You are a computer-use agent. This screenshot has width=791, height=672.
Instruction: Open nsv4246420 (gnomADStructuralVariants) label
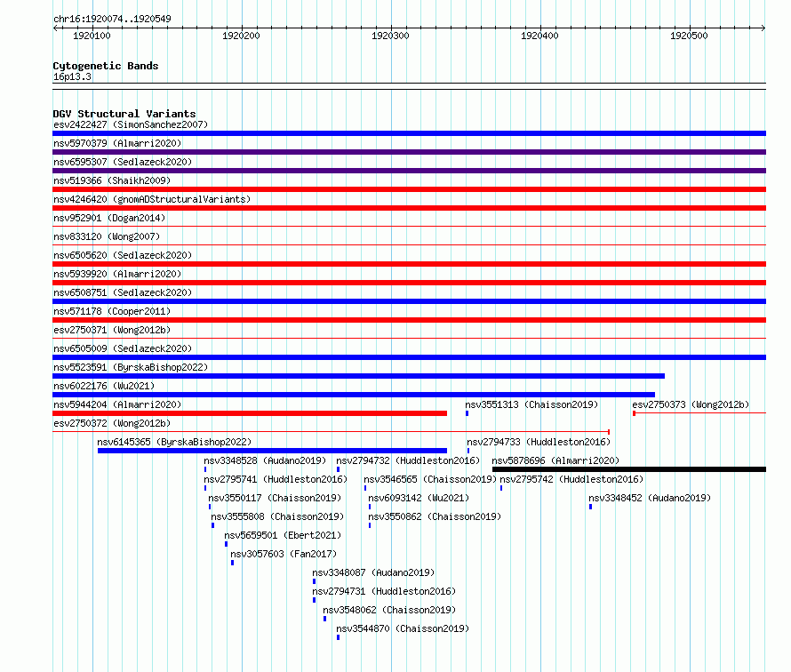point(152,199)
